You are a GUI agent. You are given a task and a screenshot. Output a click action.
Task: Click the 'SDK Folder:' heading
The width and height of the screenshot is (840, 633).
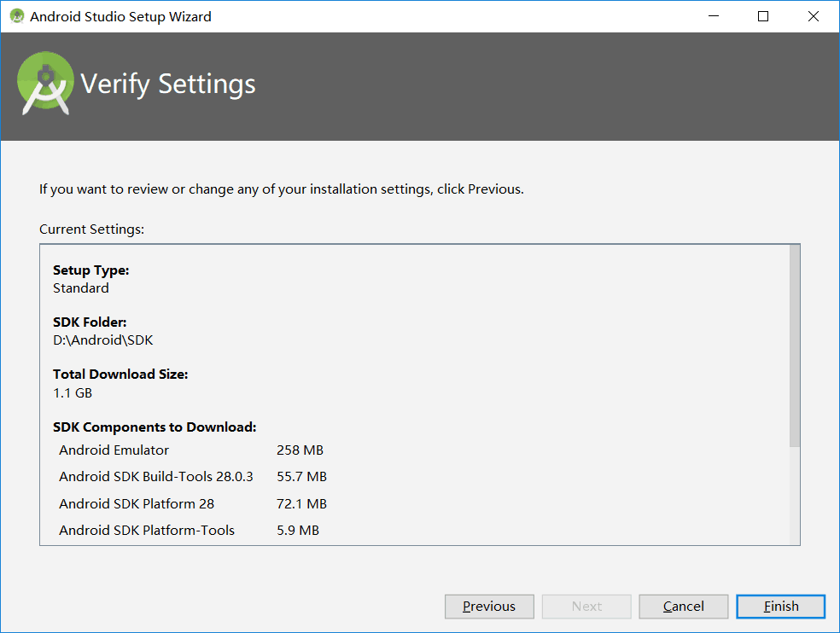click(x=90, y=322)
